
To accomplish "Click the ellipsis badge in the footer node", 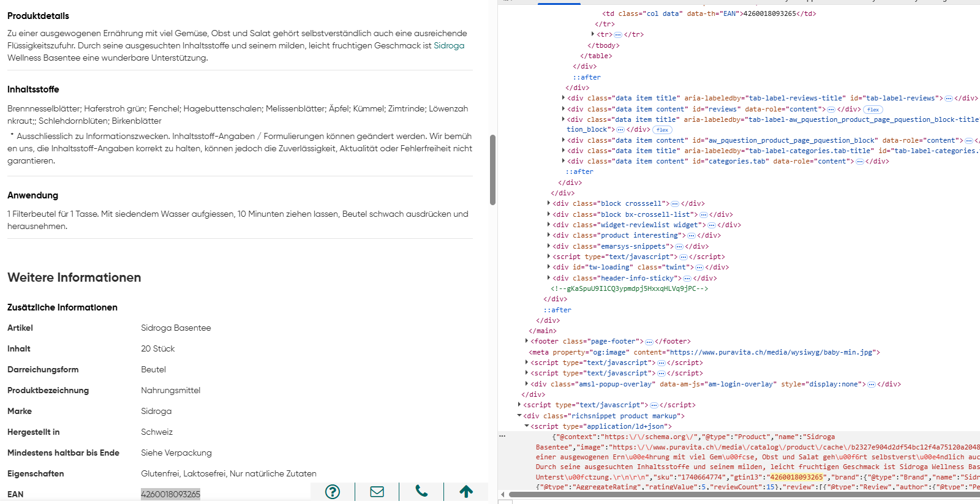I will 649,342.
